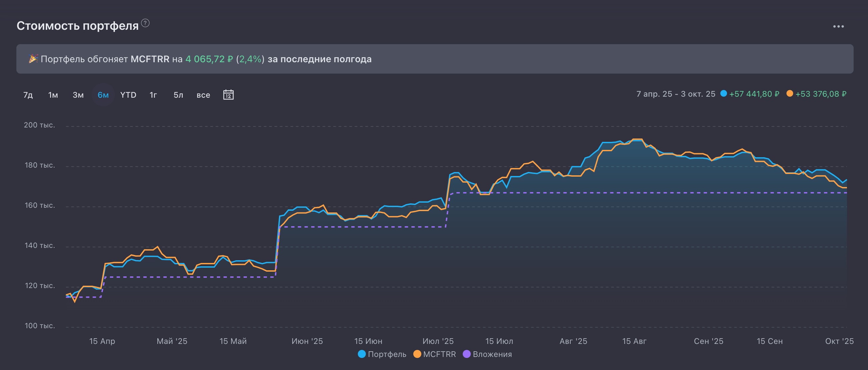Click the blue dot beside +57 441,80 ₽

tap(723, 93)
